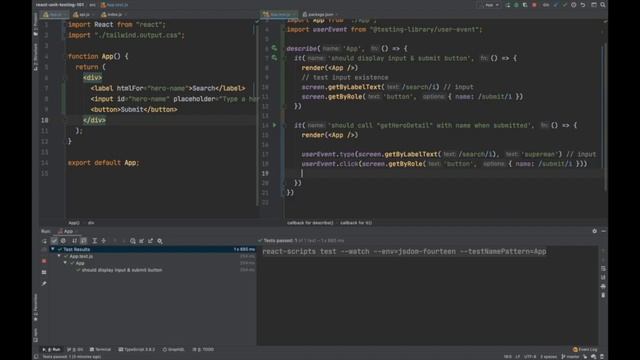Viewport: 640px width, 360px height.
Task: Toggle Show Passed tests filter in Run toolbar
Action: [x=54, y=241]
